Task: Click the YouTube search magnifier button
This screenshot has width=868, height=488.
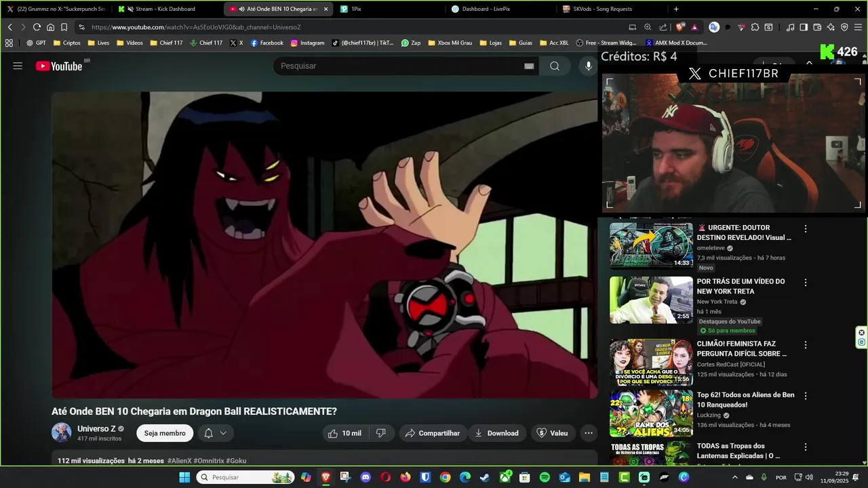Action: pyautogui.click(x=555, y=66)
